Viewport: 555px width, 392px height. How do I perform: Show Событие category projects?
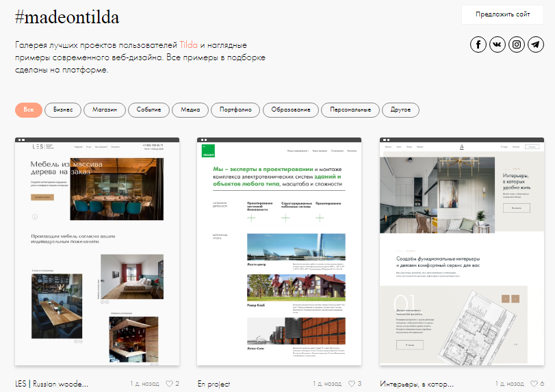pos(149,109)
